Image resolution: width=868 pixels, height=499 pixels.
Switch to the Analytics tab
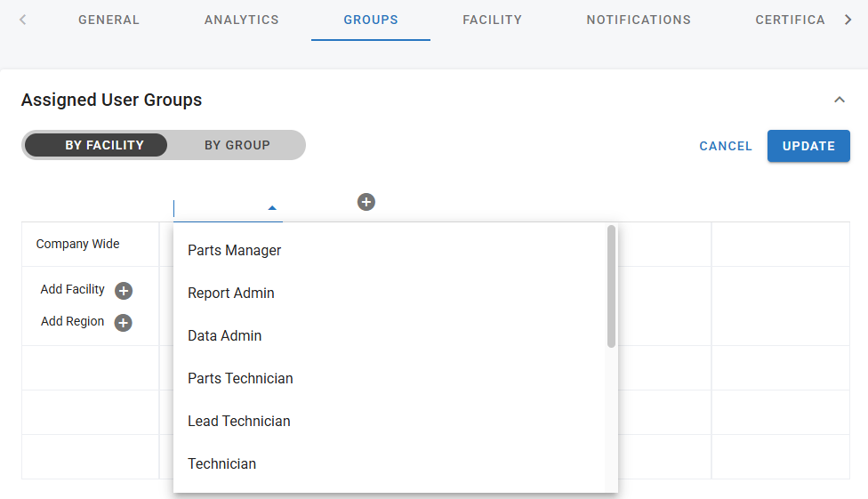click(x=241, y=20)
